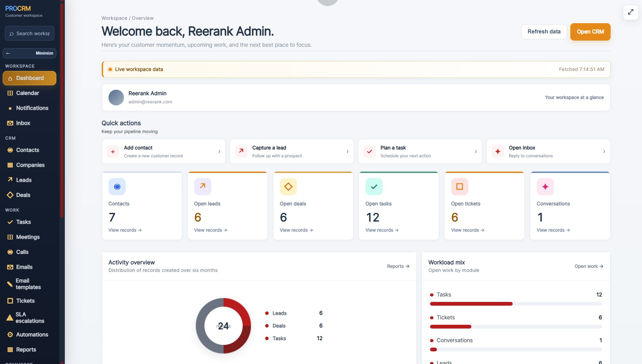Click the Refresh data button
This screenshot has height=364, width=642.
coord(544,32)
